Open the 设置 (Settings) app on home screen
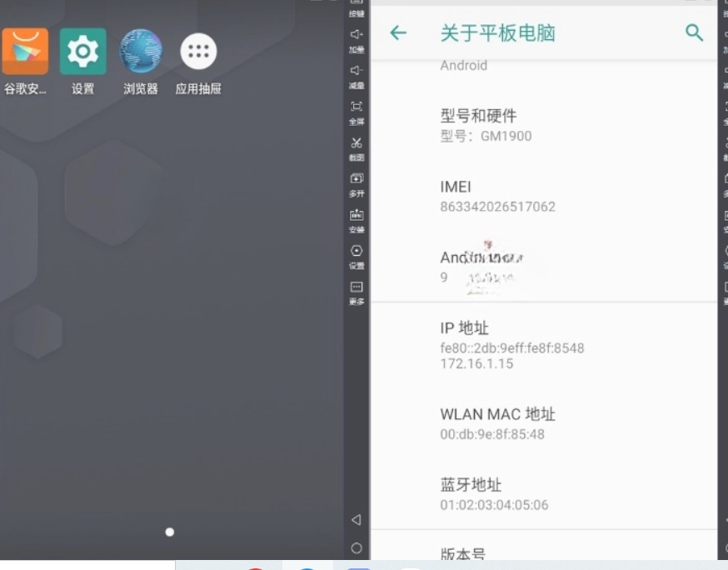 (x=82, y=52)
